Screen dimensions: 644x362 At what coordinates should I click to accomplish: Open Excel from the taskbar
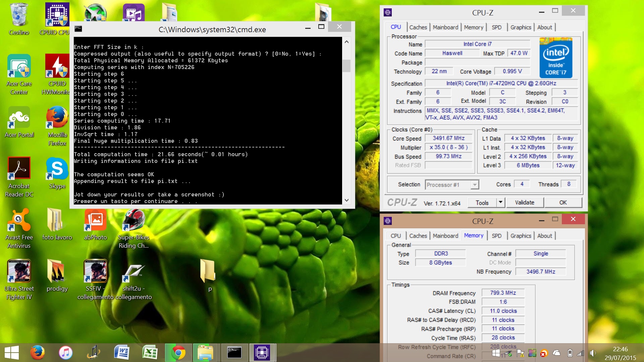coord(150,353)
